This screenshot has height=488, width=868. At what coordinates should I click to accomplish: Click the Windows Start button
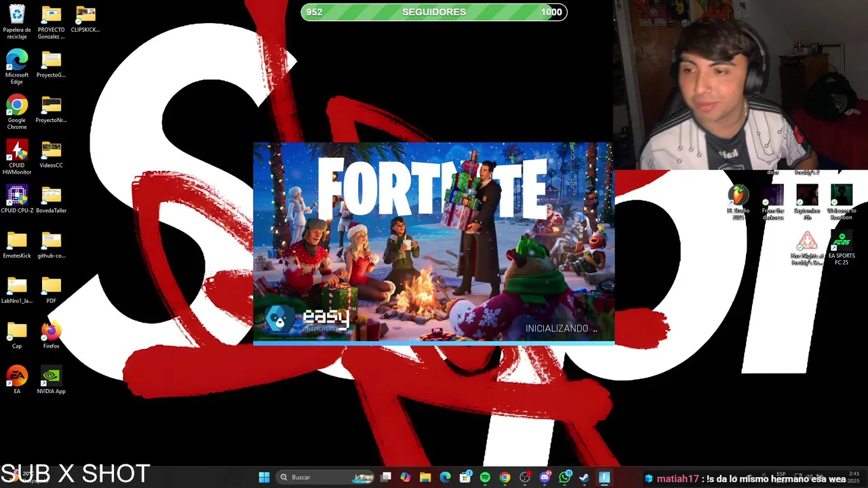pyautogui.click(x=264, y=477)
